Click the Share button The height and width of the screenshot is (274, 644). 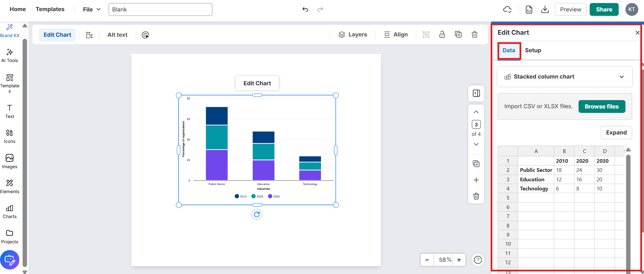click(x=604, y=9)
